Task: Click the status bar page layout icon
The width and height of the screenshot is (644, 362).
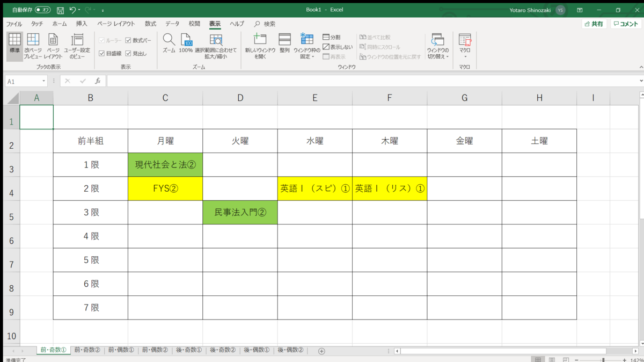Action: coord(552,359)
